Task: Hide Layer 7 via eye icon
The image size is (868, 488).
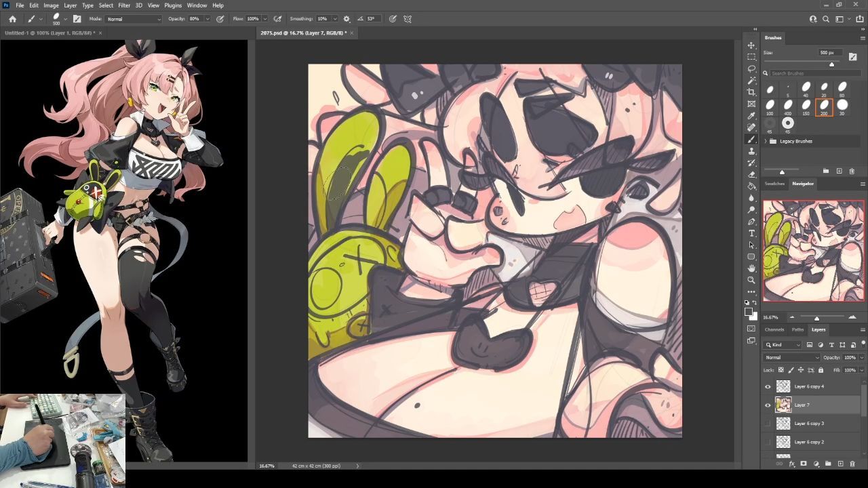Action: point(768,405)
